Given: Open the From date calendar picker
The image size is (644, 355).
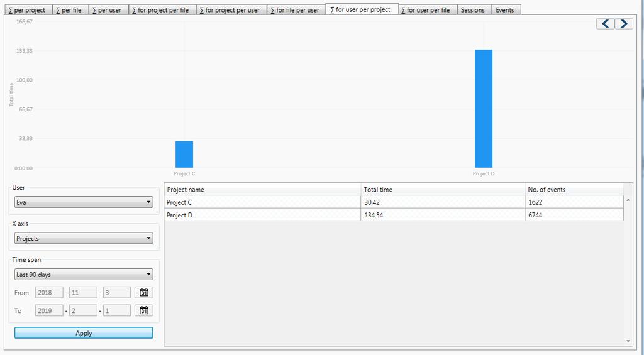Looking at the screenshot, I should [x=144, y=292].
